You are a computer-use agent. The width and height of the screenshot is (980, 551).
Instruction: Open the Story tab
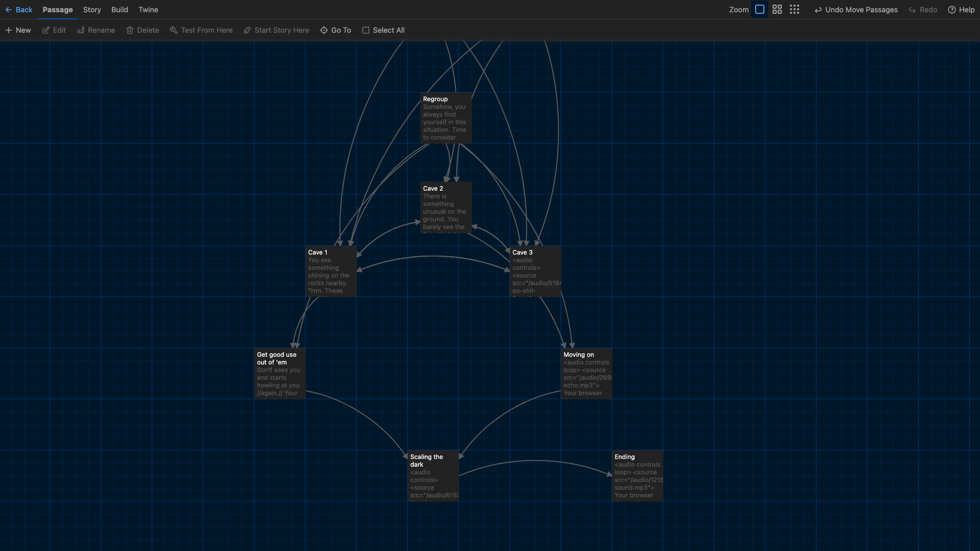tap(92, 10)
